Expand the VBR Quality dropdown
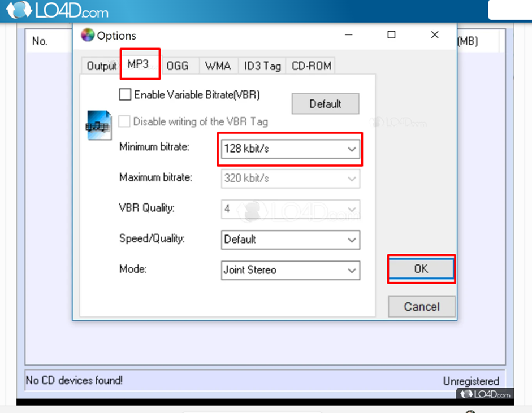 point(290,209)
